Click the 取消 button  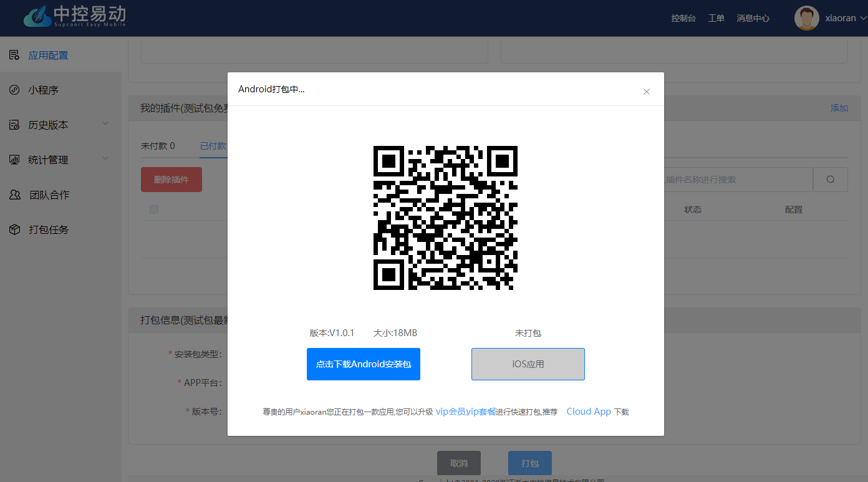click(x=459, y=463)
